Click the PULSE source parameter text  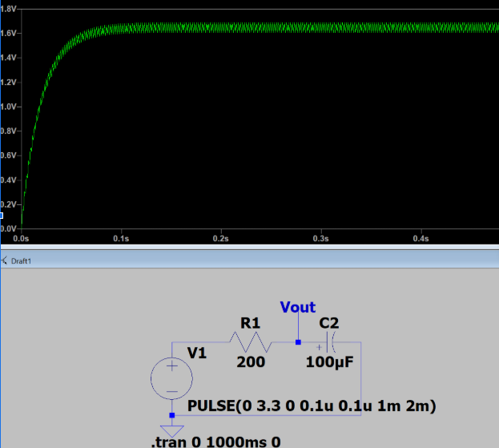coord(312,406)
